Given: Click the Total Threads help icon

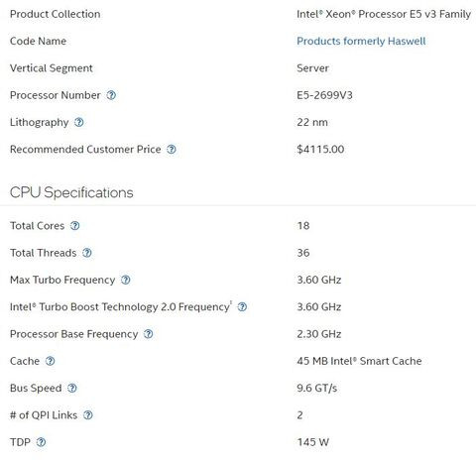Looking at the screenshot, I should point(87,253).
